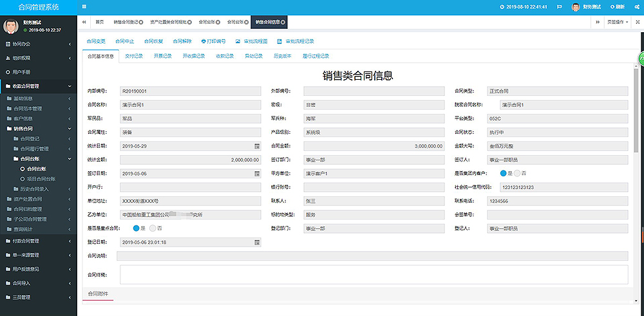Image resolution: width=644 pixels, height=316 pixels.
Task: Toggle the sidebar hamburger menu icon
Action: (x=84, y=6)
